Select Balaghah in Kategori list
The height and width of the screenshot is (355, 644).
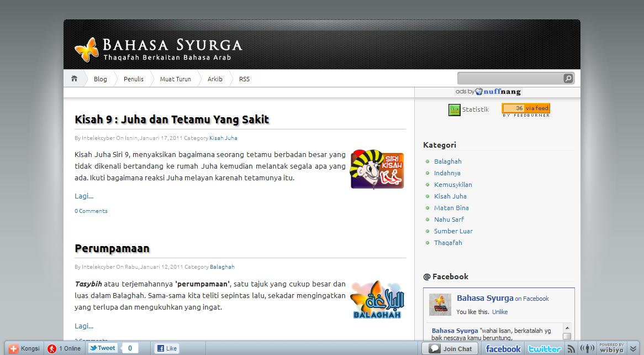448,161
